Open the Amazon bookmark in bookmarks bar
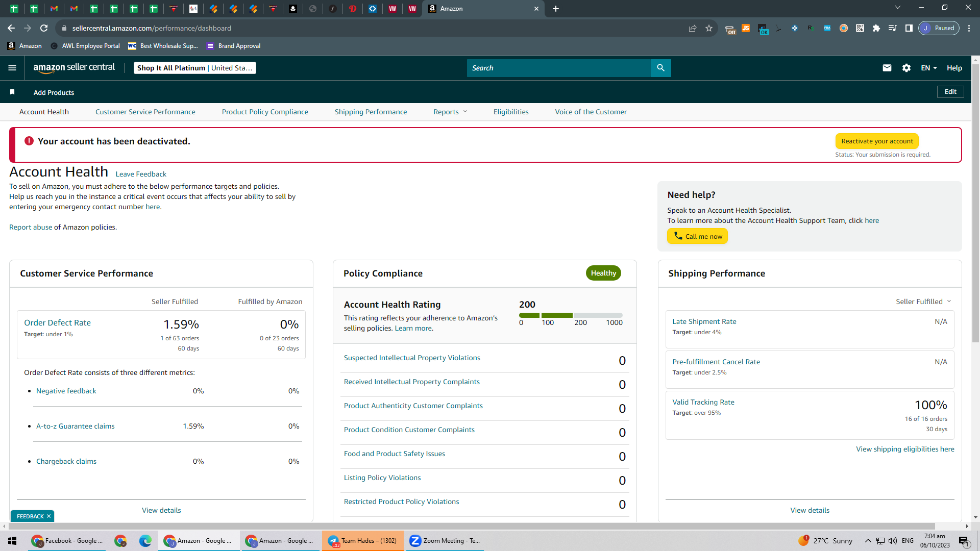Viewport: 980px width, 551px height. pos(24,46)
